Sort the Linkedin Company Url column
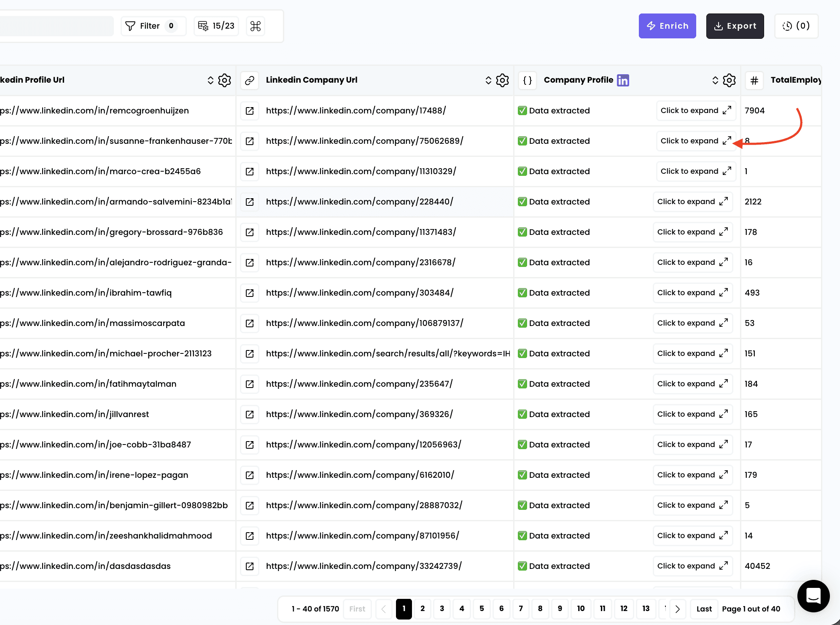840x625 pixels. coord(488,80)
